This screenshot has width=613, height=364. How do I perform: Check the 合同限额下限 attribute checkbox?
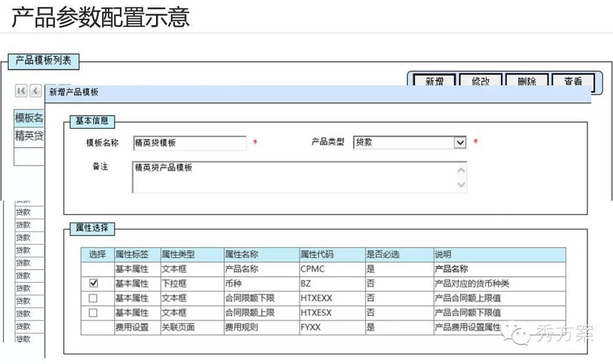(93, 298)
